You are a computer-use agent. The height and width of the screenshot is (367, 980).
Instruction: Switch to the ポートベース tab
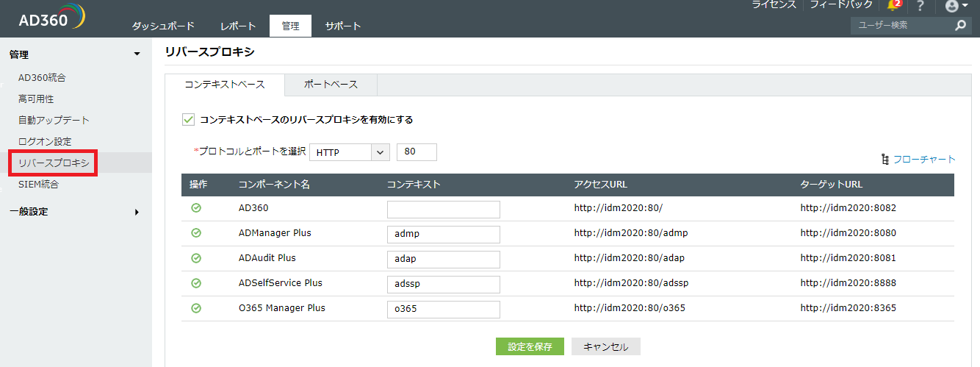(331, 85)
